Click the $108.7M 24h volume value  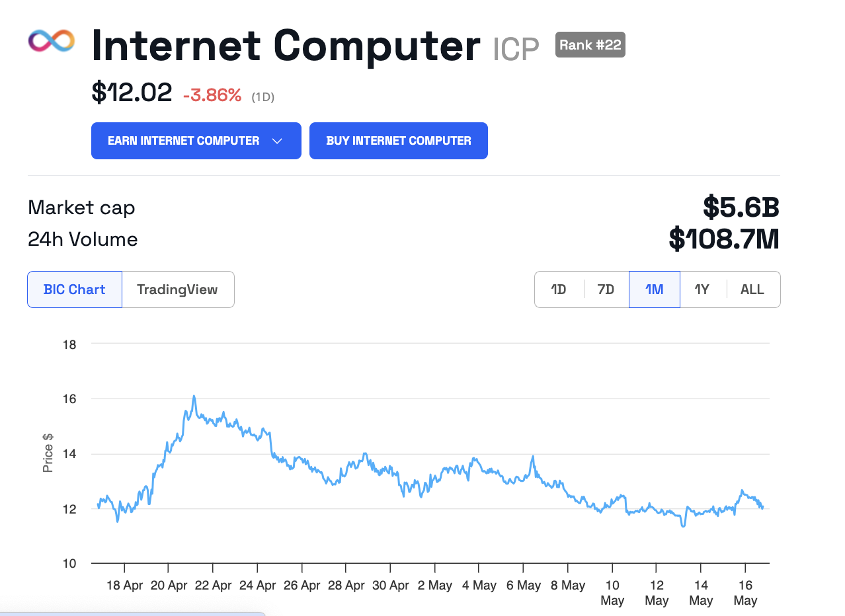point(724,239)
